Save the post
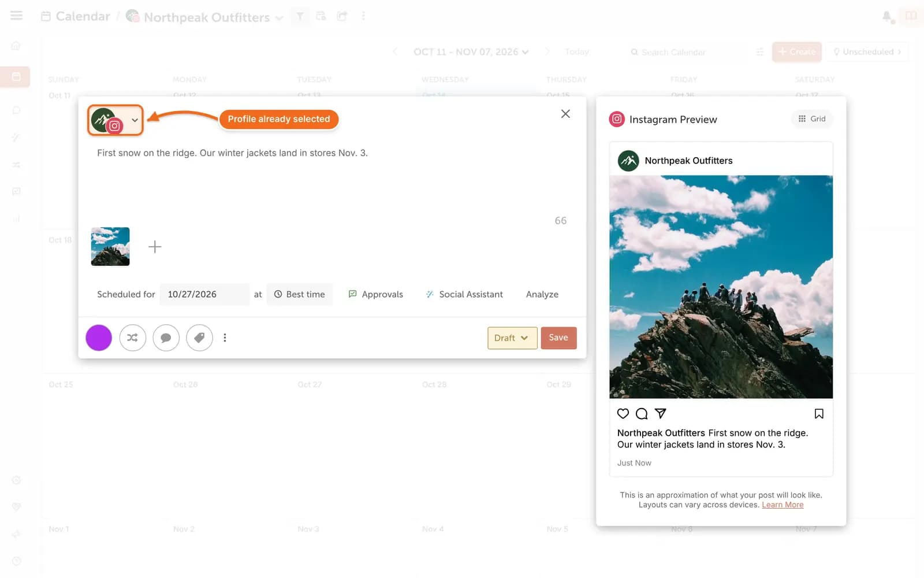This screenshot has width=924, height=578. click(x=558, y=338)
